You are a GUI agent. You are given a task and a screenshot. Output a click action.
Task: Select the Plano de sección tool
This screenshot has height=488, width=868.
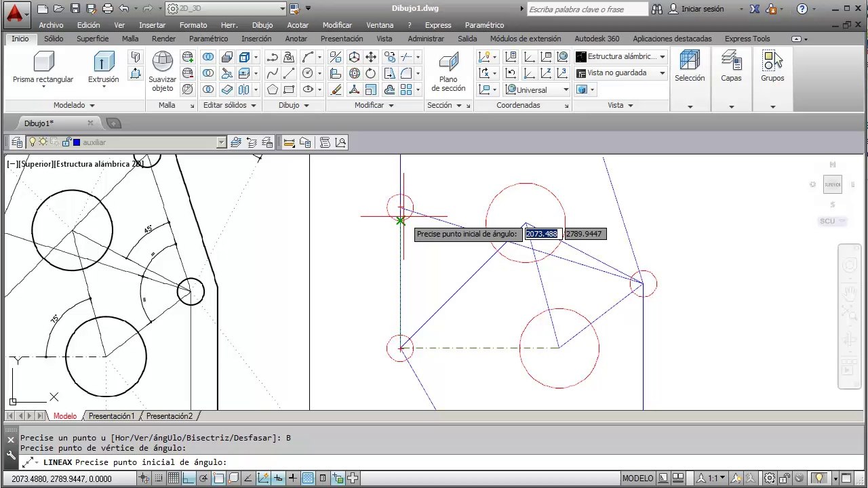pyautogui.click(x=448, y=72)
